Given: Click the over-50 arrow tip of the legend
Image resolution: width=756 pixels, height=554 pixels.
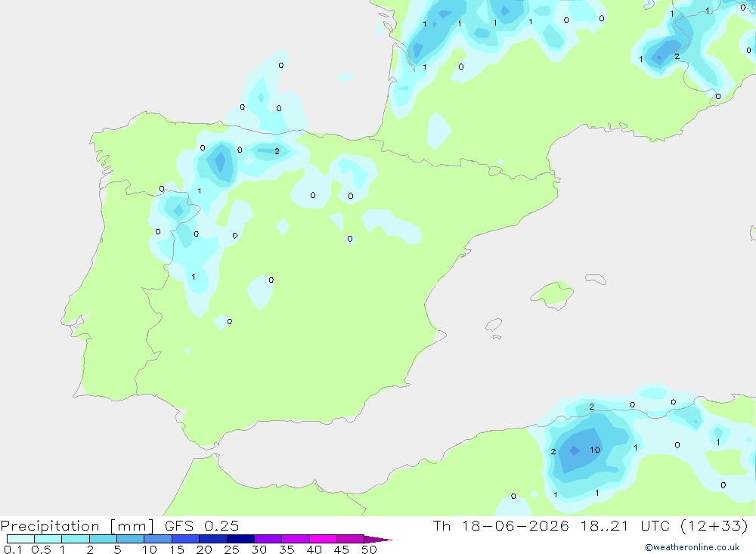Looking at the screenshot, I should [378, 539].
